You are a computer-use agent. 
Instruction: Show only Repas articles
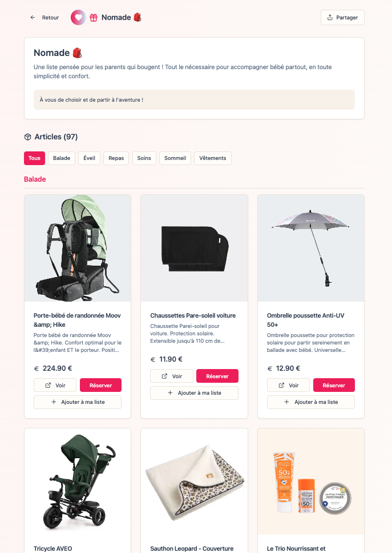[x=116, y=158]
